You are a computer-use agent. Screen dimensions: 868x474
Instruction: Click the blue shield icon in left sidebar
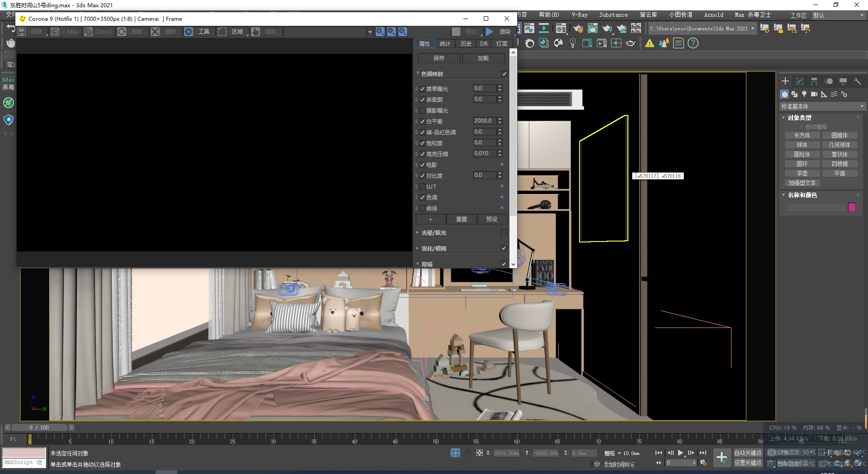coord(9,120)
